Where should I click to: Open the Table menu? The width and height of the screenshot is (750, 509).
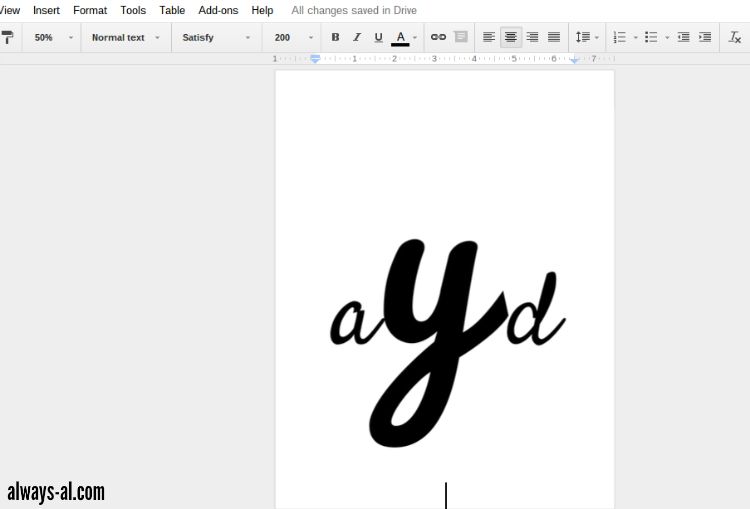pos(172,10)
